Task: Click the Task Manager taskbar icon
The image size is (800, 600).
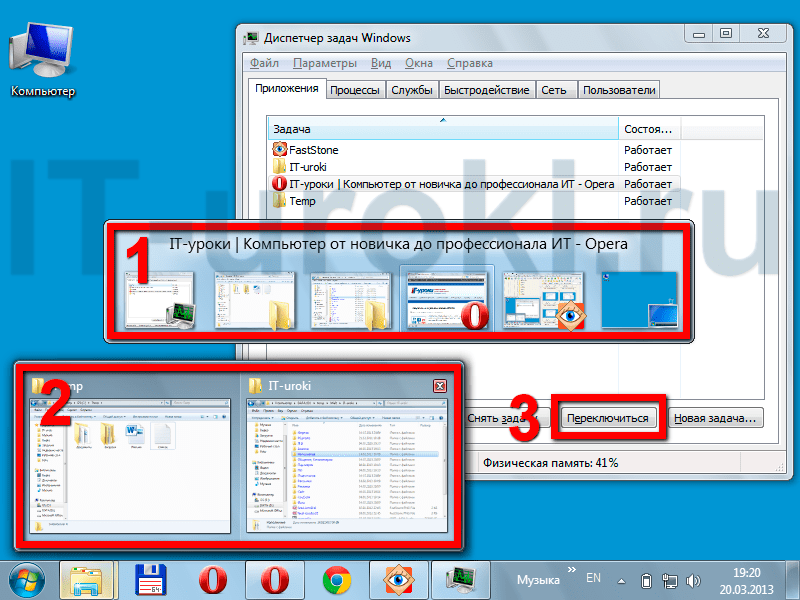Action: pyautogui.click(x=460, y=581)
